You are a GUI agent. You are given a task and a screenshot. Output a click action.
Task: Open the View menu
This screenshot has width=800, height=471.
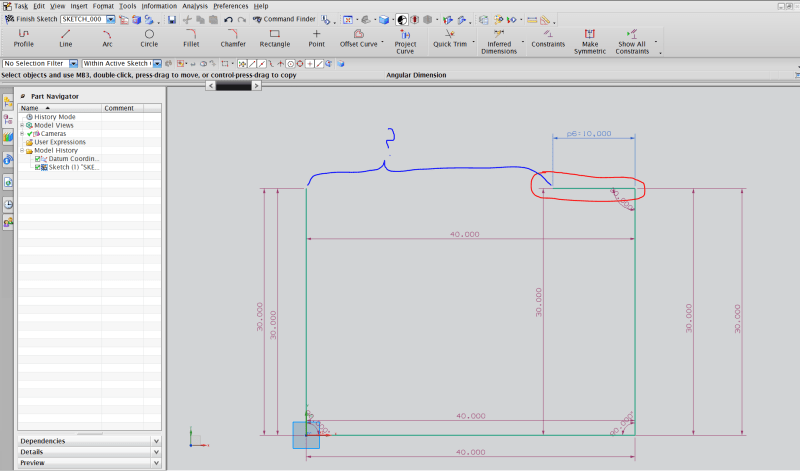coord(58,6)
